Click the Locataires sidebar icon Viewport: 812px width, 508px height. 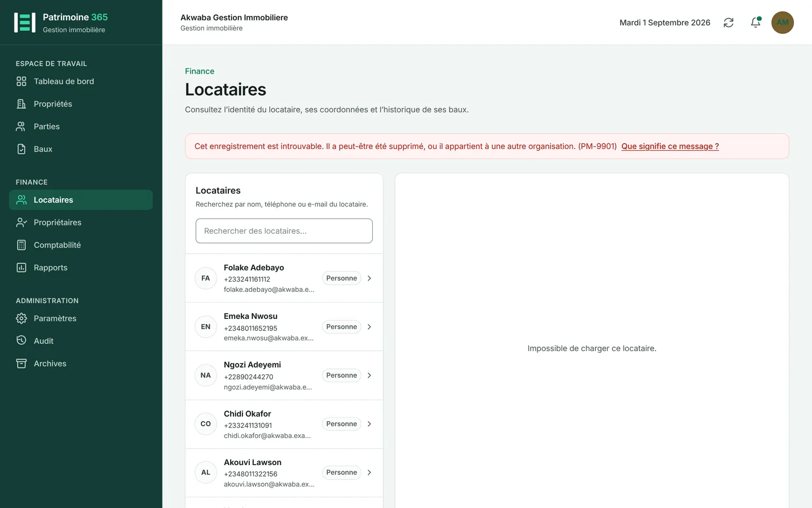click(21, 200)
